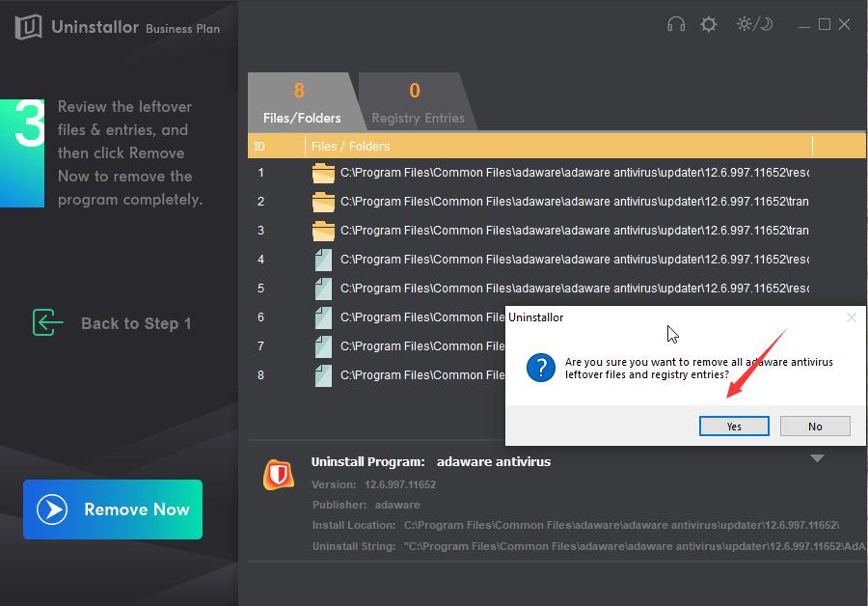868x606 pixels.
Task: Click the Uninstallor logo icon
Action: click(28, 27)
